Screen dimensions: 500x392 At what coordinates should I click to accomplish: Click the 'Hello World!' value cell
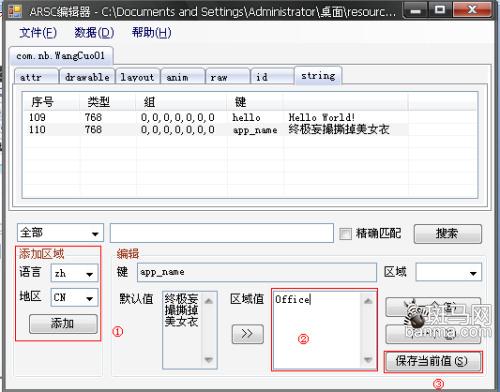click(x=322, y=117)
